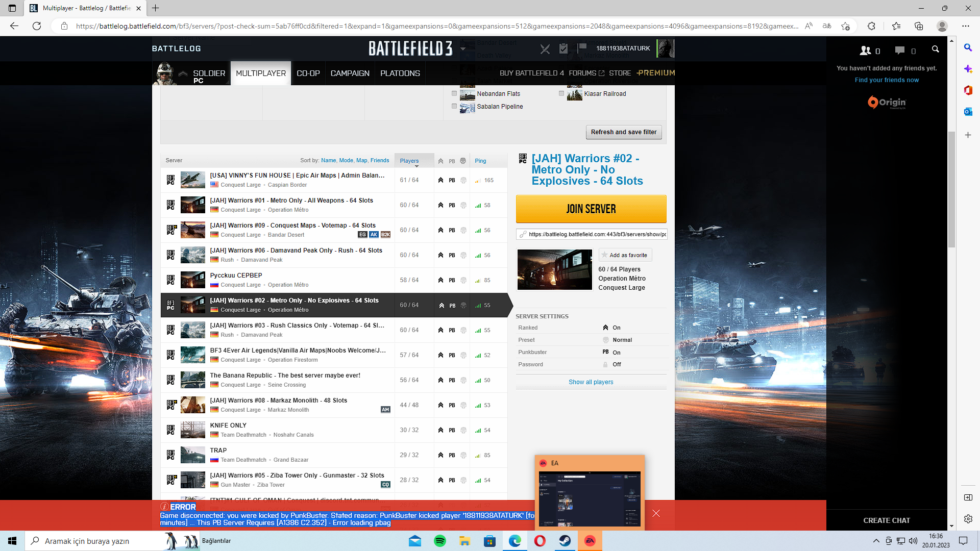Click the Join Server button
The image size is (980, 551).
(591, 209)
